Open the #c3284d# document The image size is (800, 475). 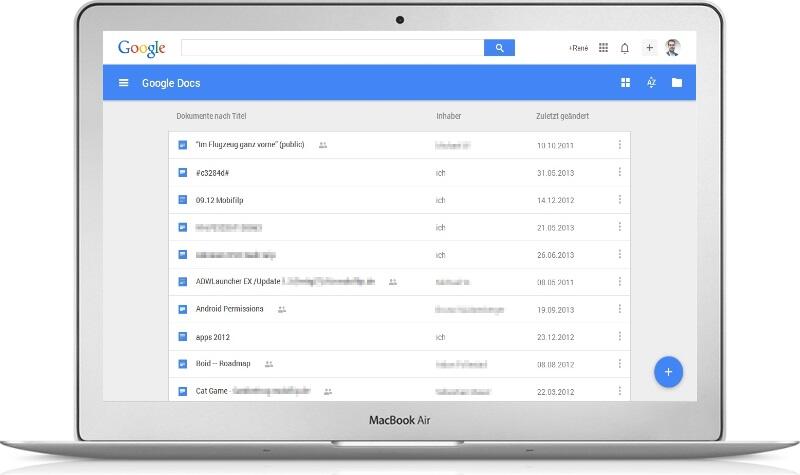(x=212, y=173)
